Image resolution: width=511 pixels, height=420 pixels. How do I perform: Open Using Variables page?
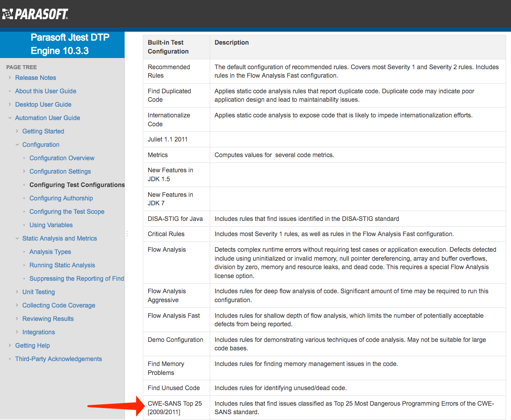click(51, 225)
